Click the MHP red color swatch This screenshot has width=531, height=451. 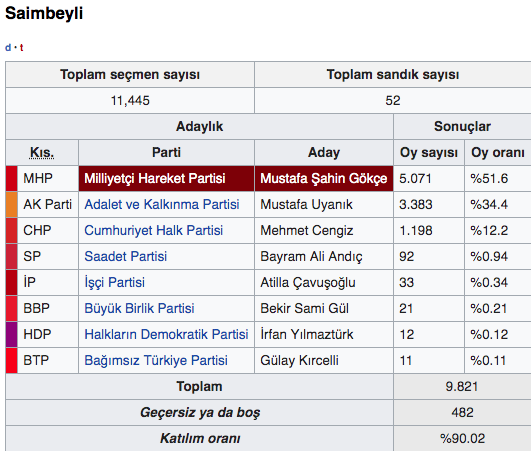12,178
